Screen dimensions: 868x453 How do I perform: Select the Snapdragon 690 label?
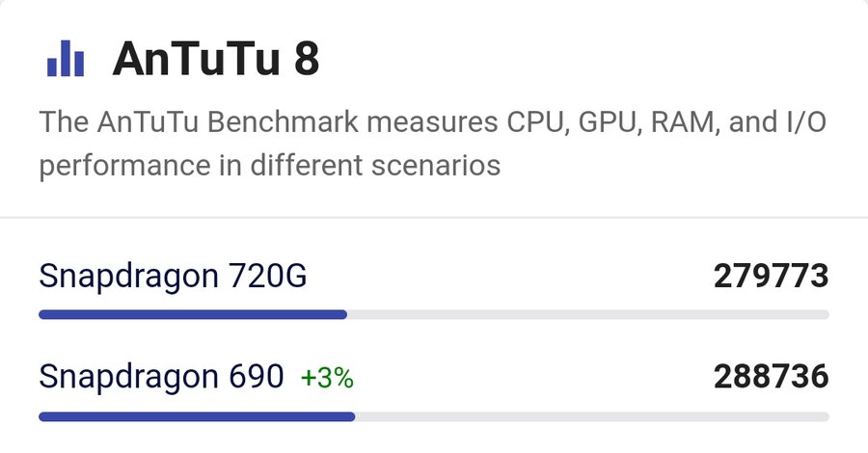[x=161, y=377]
